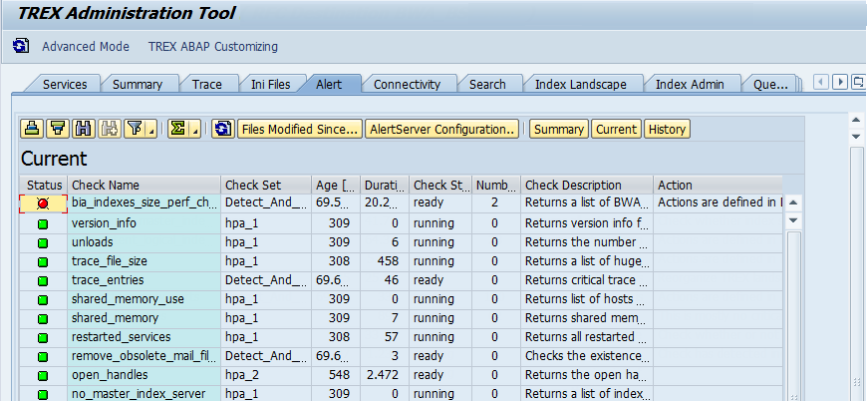Screen dimensions: 868x401
Task: Click the 2.472 duration cell
Action: (385, 375)
